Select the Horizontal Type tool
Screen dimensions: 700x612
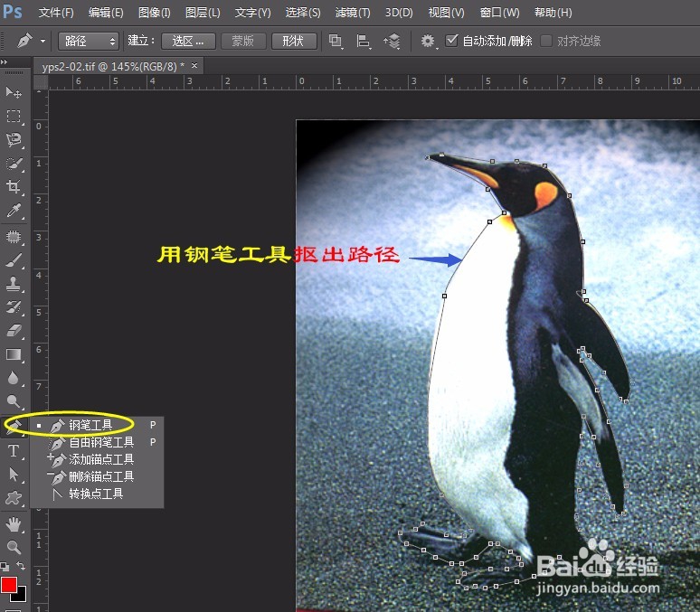click(14, 451)
